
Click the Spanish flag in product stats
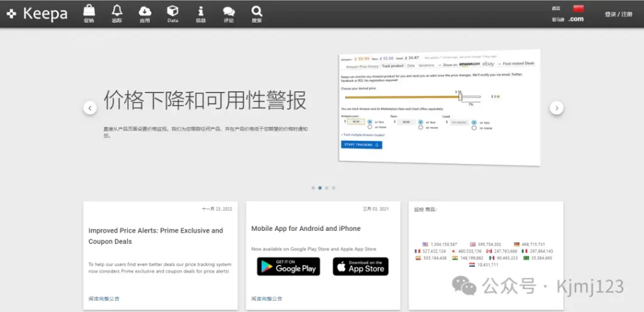click(418, 259)
